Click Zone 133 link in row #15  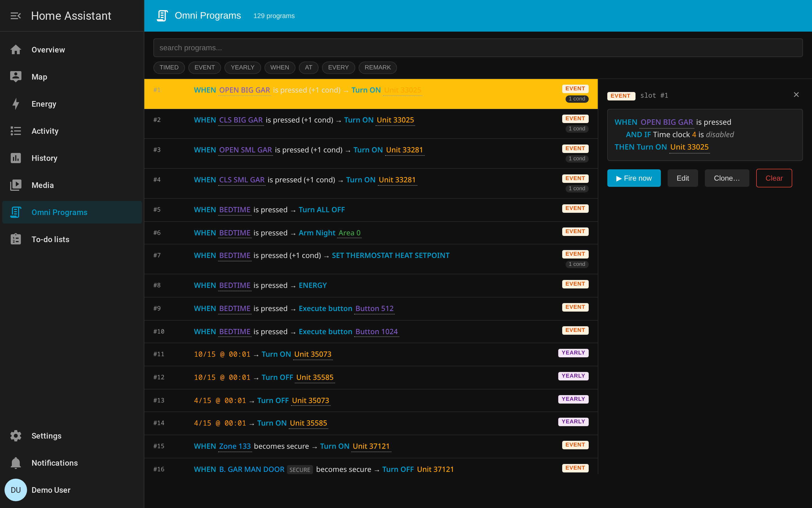[235, 446]
